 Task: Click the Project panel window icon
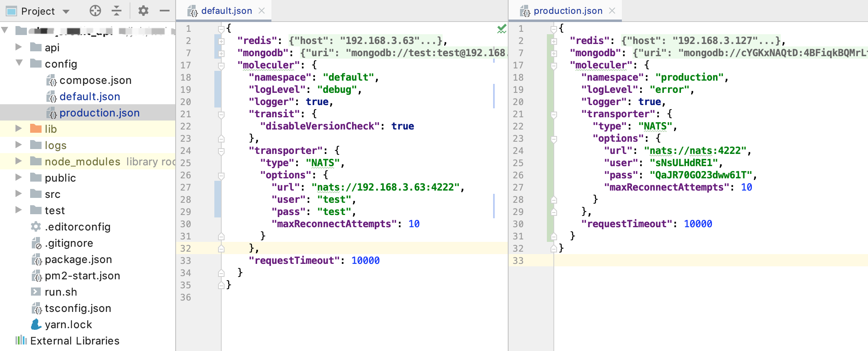coord(11,11)
